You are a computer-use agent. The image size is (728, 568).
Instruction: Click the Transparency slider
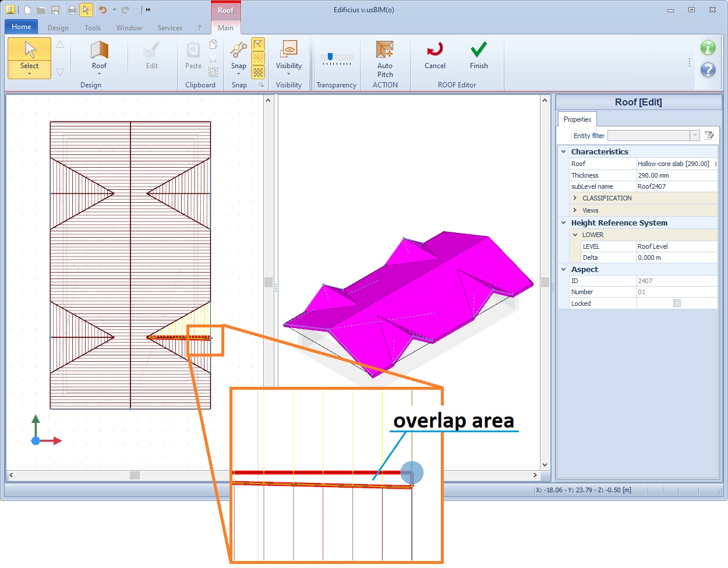336,57
